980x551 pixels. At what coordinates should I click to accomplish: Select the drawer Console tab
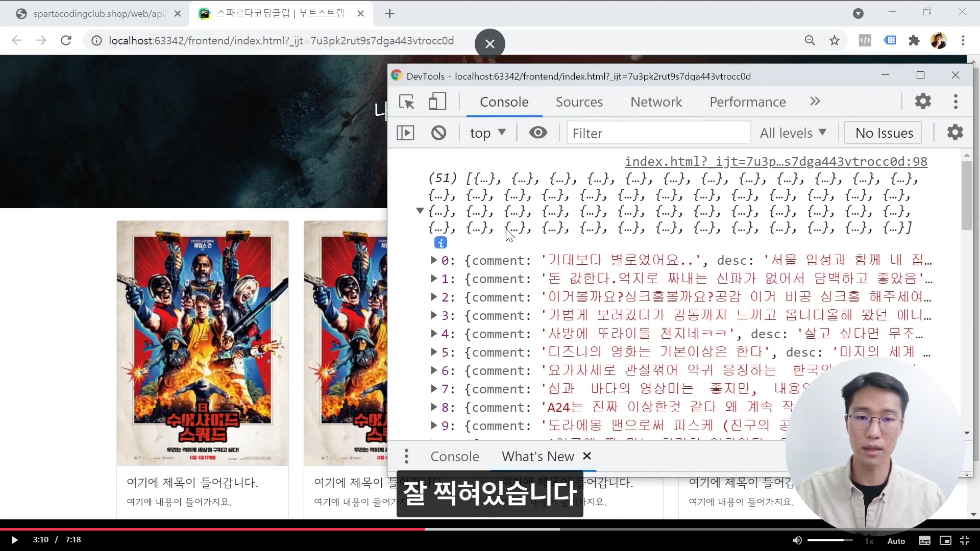click(x=454, y=457)
